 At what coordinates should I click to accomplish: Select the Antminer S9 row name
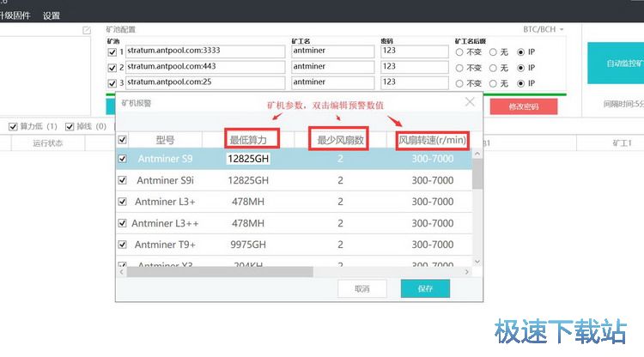(x=165, y=159)
